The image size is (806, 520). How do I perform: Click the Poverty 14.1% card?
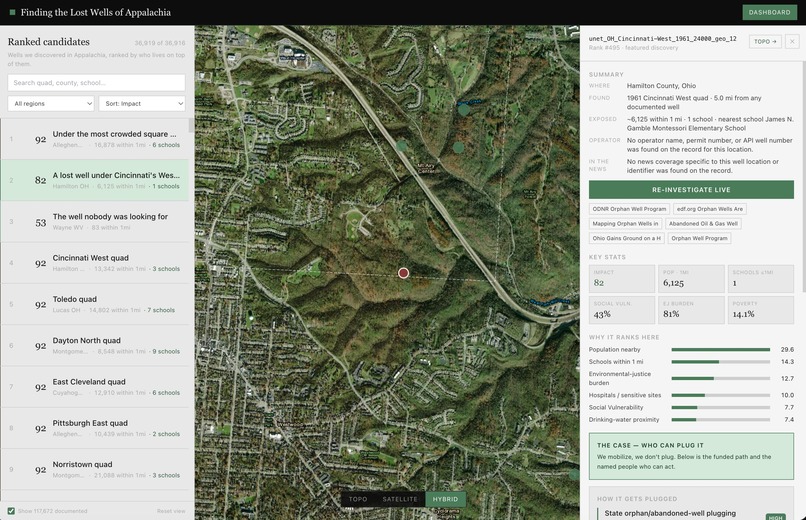(x=761, y=310)
